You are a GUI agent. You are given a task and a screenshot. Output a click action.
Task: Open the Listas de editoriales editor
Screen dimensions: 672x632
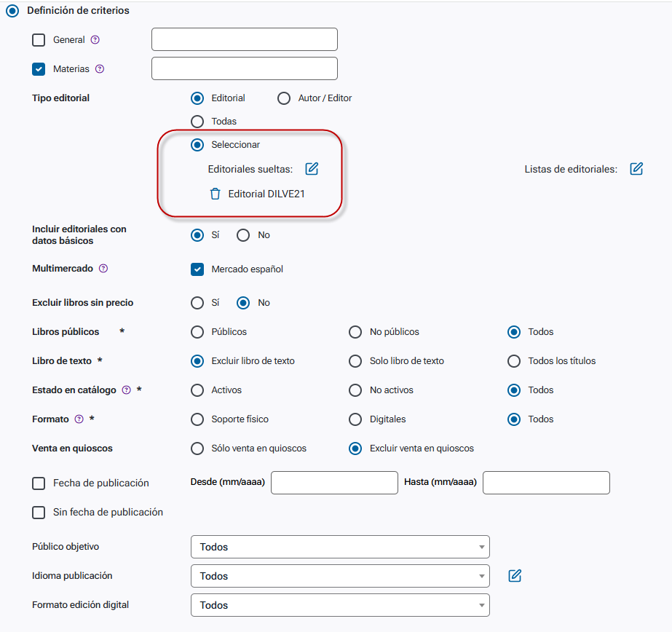(x=636, y=169)
